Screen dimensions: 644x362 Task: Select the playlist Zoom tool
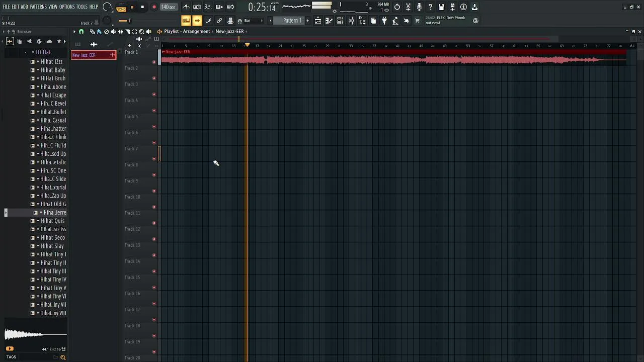click(141, 32)
